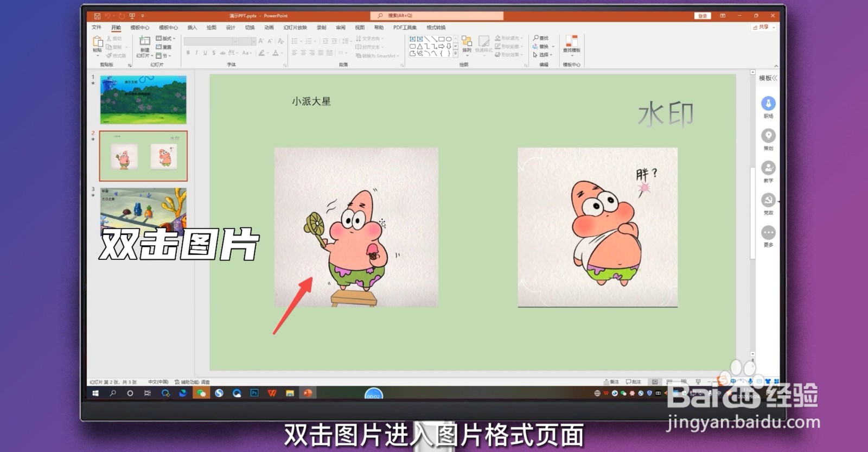Open 查找 find in the editing group
The image size is (868, 452).
(x=541, y=38)
